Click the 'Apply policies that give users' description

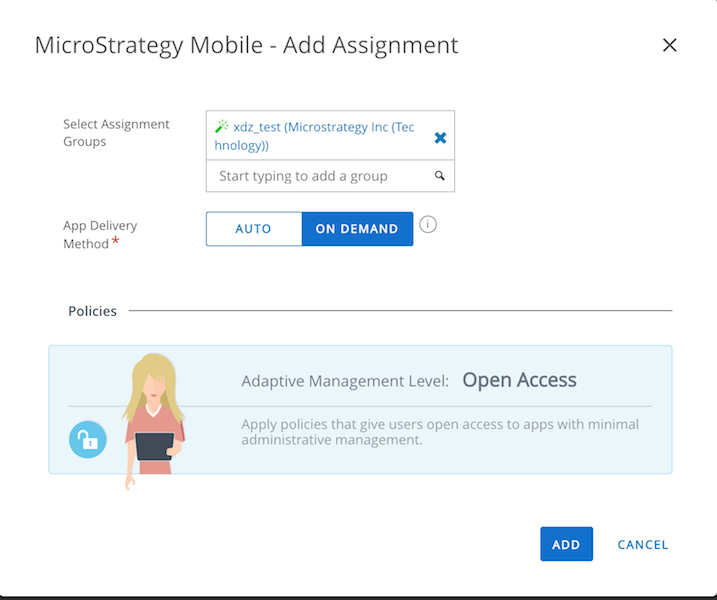(x=440, y=432)
